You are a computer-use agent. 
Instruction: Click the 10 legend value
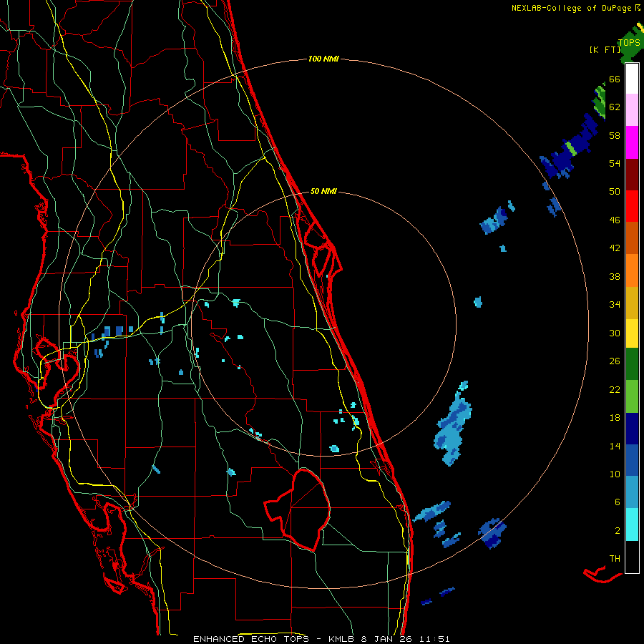[x=615, y=474]
